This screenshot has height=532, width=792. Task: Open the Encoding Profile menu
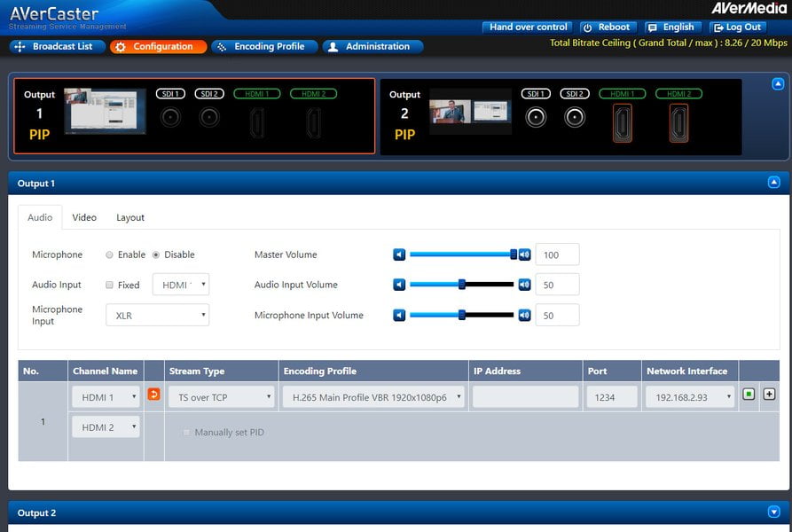264,46
